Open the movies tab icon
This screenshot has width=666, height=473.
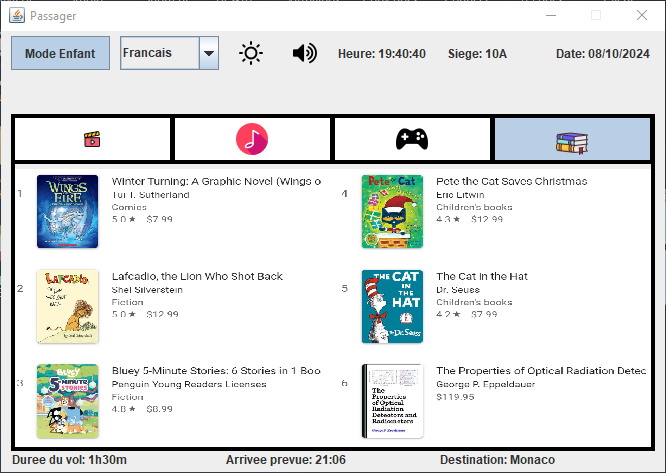pos(92,140)
